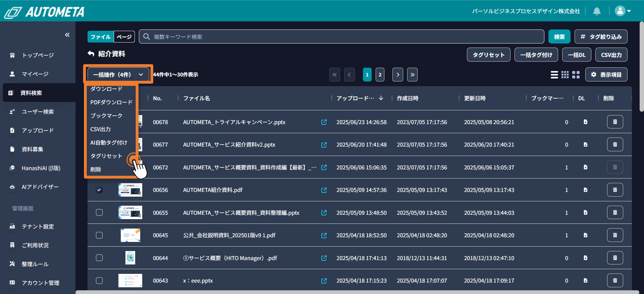The image size is (644, 294).
Task: Go to next page arrow
Action: click(398, 75)
